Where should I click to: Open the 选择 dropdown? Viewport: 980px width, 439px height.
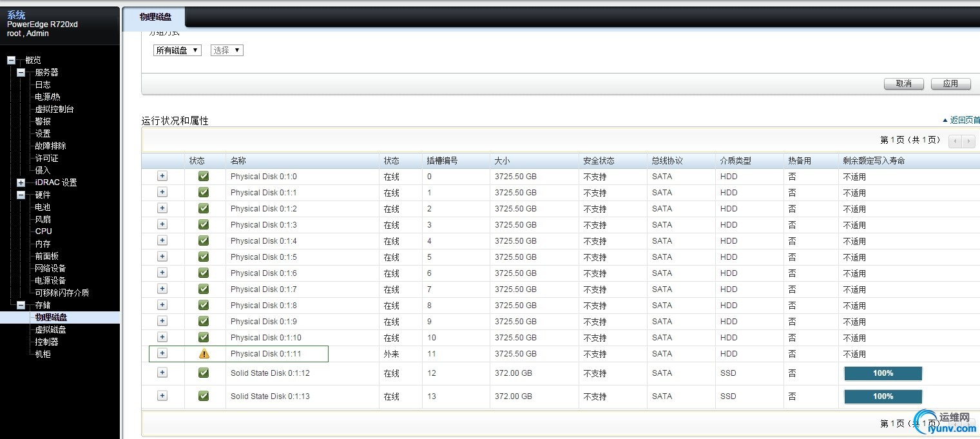pyautogui.click(x=227, y=50)
